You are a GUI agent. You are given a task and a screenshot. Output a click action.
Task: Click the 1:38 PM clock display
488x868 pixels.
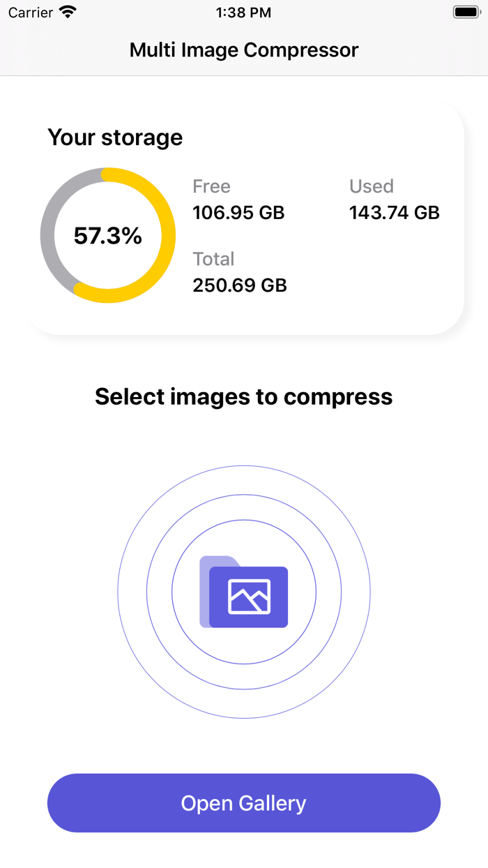[x=243, y=11]
